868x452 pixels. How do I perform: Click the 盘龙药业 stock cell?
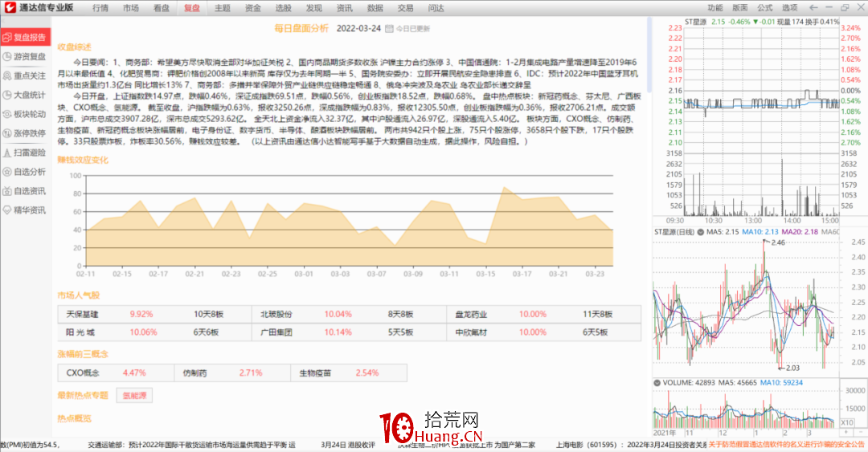pos(471,314)
